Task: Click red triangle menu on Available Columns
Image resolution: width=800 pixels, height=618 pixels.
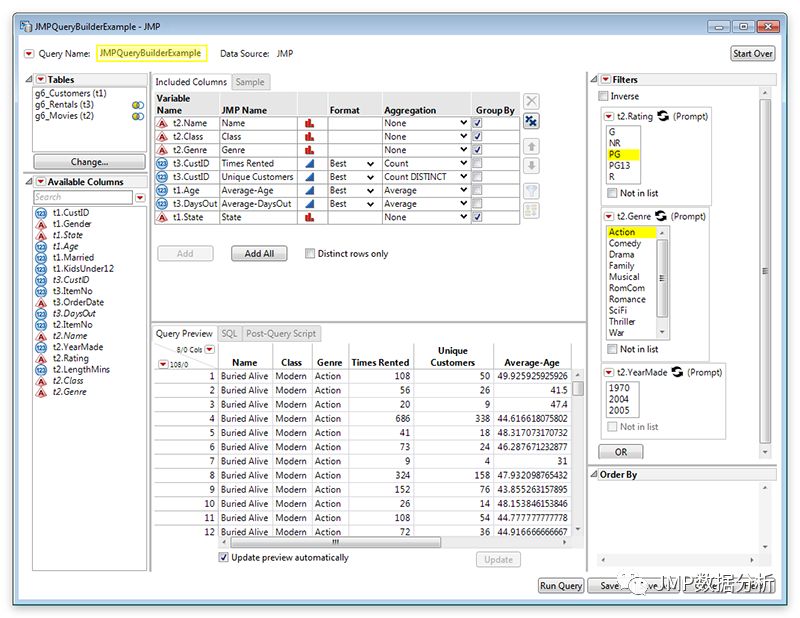Action: (41, 182)
